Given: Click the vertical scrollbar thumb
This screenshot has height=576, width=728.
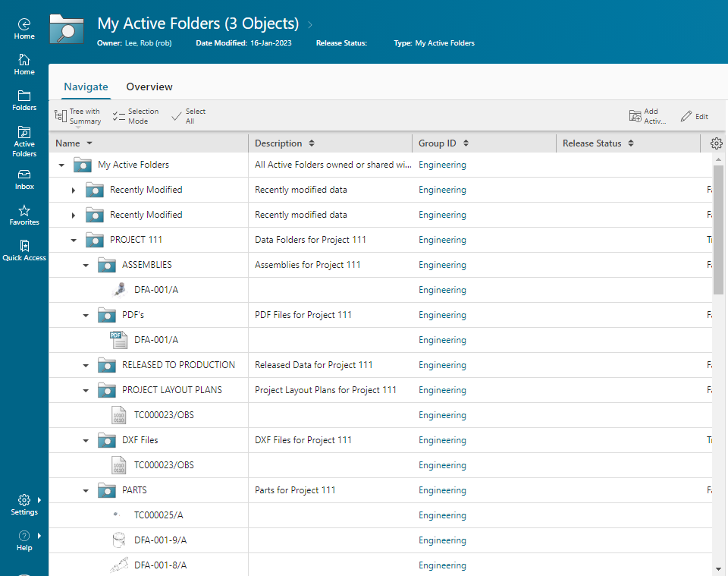Looking at the screenshot, I should pyautogui.click(x=718, y=230).
